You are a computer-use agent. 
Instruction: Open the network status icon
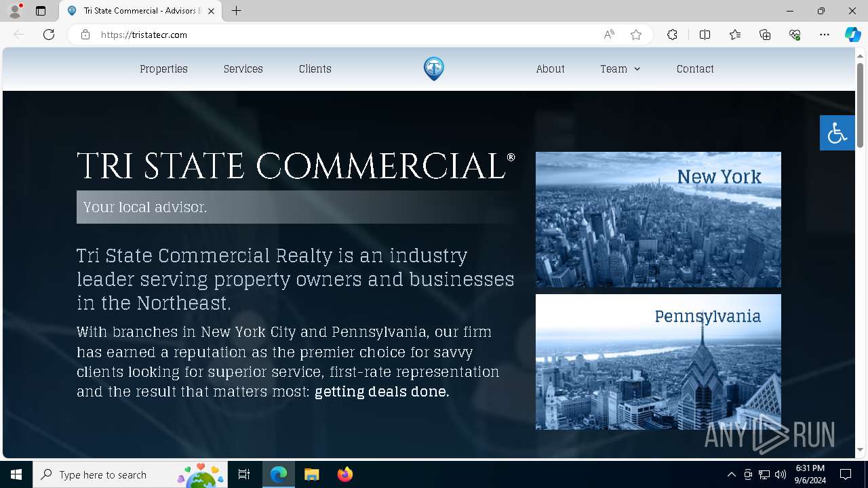[x=764, y=474]
